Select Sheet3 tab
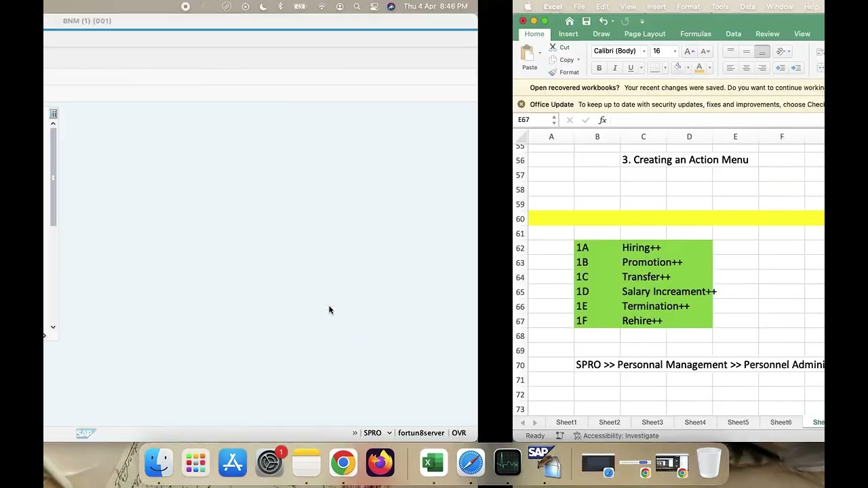868x488 pixels. pos(652,422)
